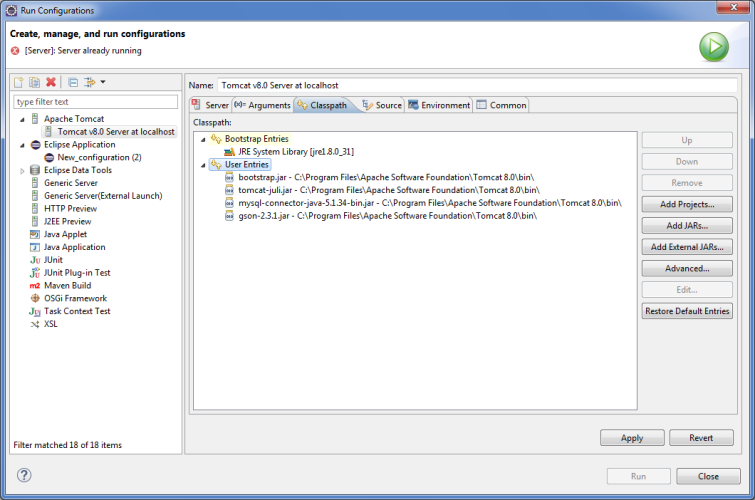Collapse the User Entries classpath node
Screen dimensions: 755x500
click(x=203, y=165)
